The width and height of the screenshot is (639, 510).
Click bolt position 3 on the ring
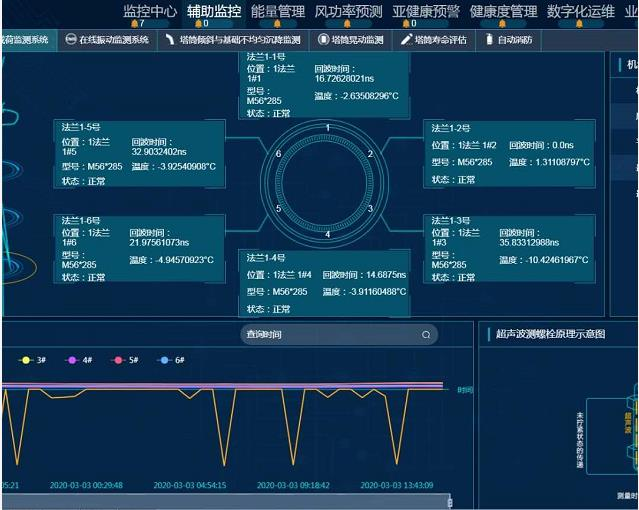(370, 209)
